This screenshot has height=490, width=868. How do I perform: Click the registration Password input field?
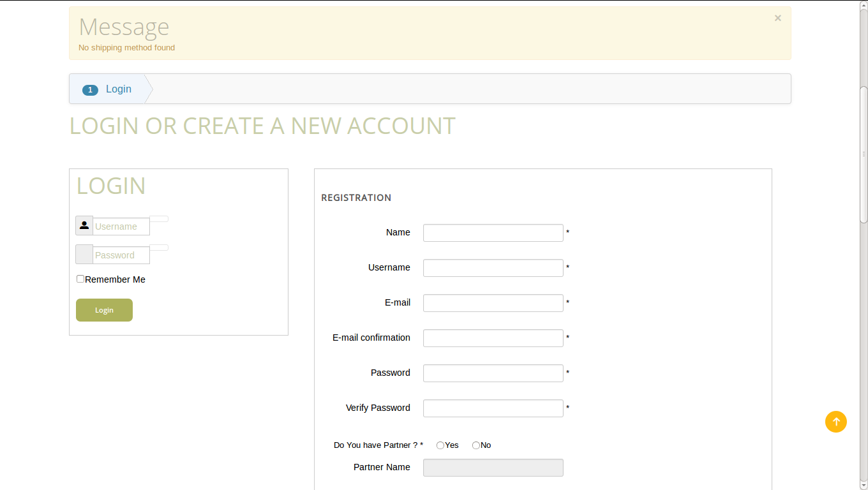tap(493, 373)
